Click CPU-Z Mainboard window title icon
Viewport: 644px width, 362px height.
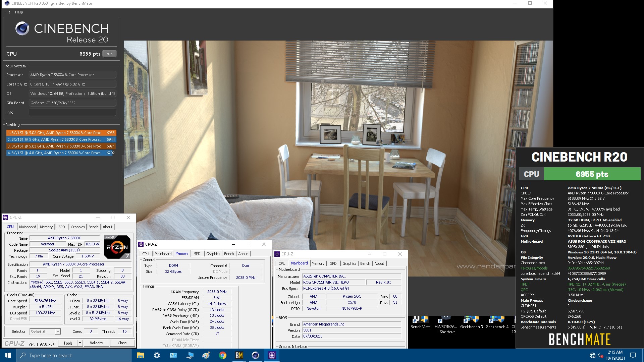click(277, 254)
